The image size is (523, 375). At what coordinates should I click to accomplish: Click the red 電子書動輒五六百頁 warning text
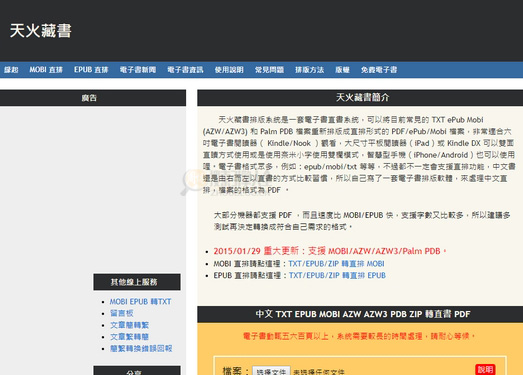[359, 336]
